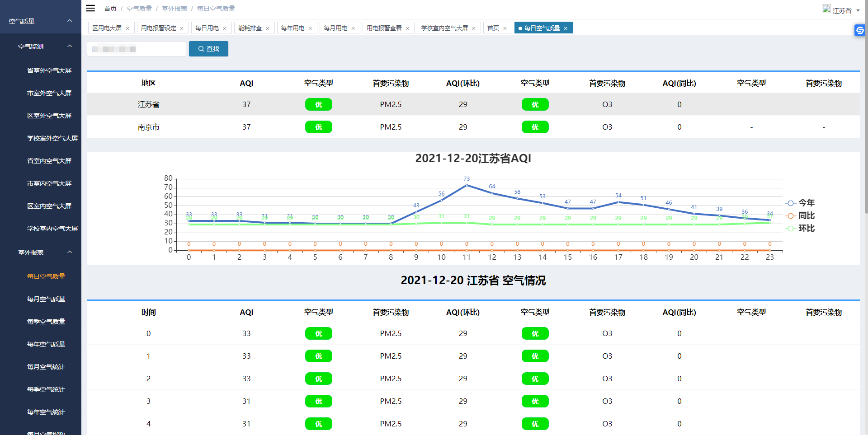Close the 用电报警设定 tab
Screen dimensions: 868x435
182,28
